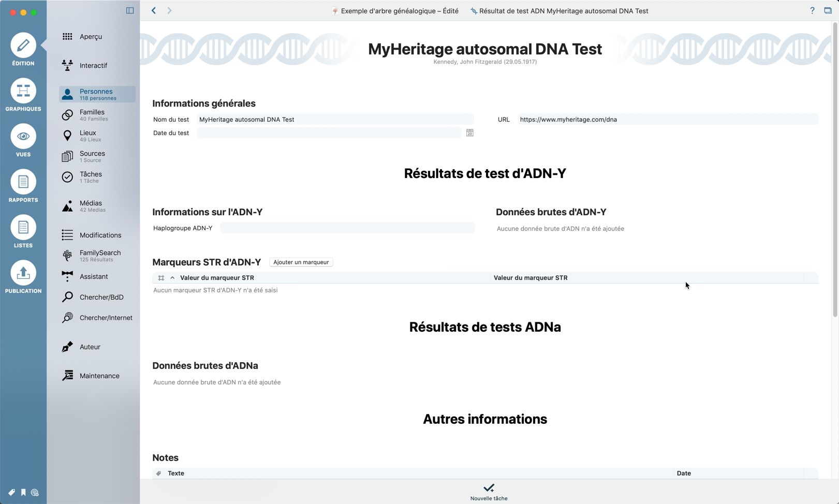839x504 pixels.
Task: Click first Valeur du marqueur STR header
Action: point(217,278)
